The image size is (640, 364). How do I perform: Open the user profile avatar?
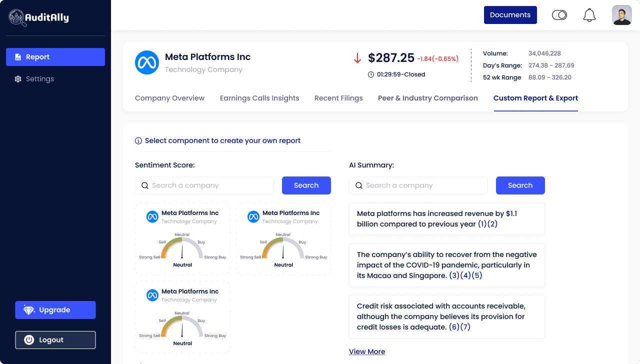[x=622, y=15]
